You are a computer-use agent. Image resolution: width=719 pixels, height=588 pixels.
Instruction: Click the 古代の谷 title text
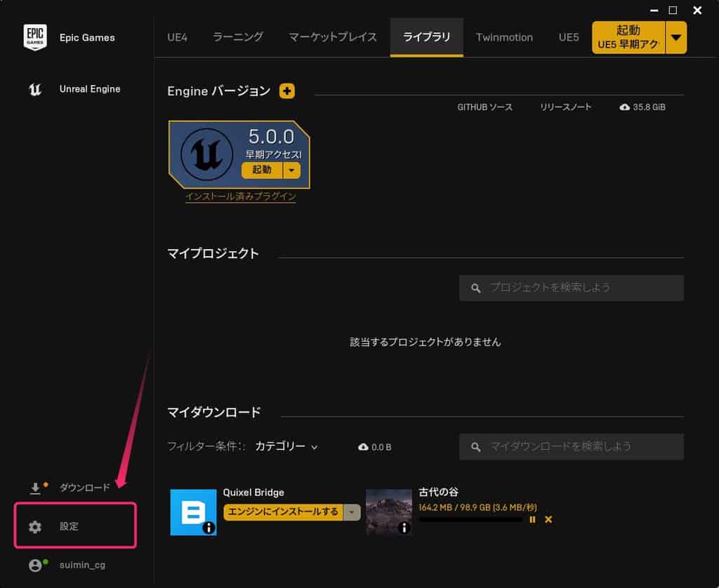[x=438, y=492]
